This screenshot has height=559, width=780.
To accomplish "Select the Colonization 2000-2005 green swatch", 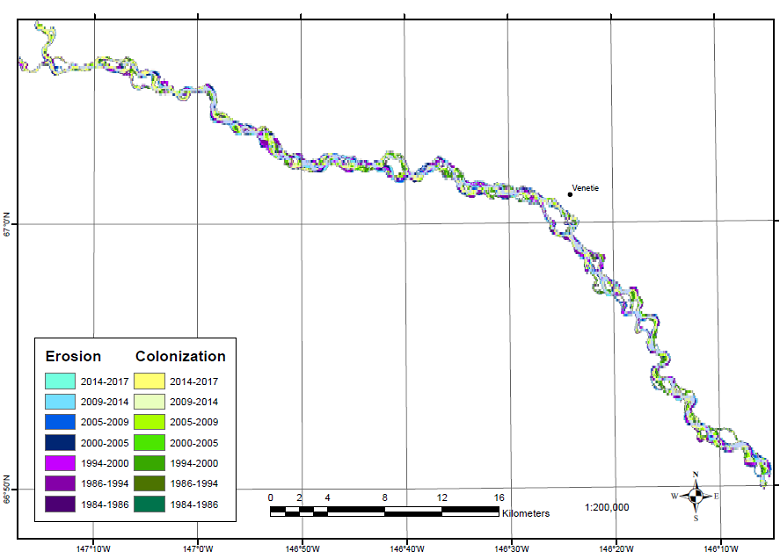I will 149,443.
